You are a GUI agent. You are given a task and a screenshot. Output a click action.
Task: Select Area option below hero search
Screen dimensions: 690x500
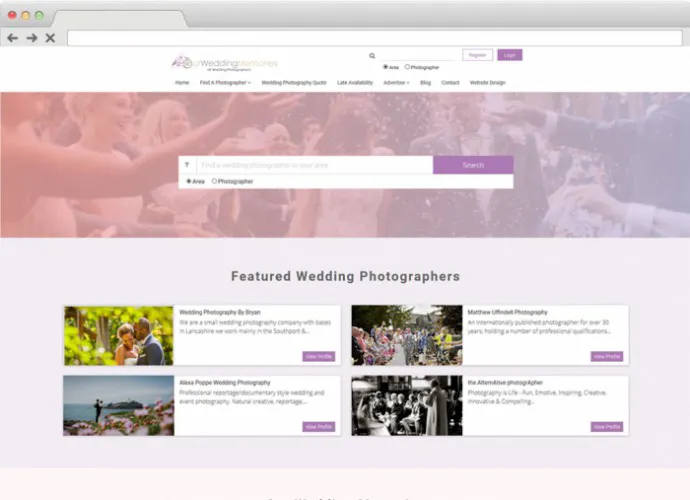[189, 181]
